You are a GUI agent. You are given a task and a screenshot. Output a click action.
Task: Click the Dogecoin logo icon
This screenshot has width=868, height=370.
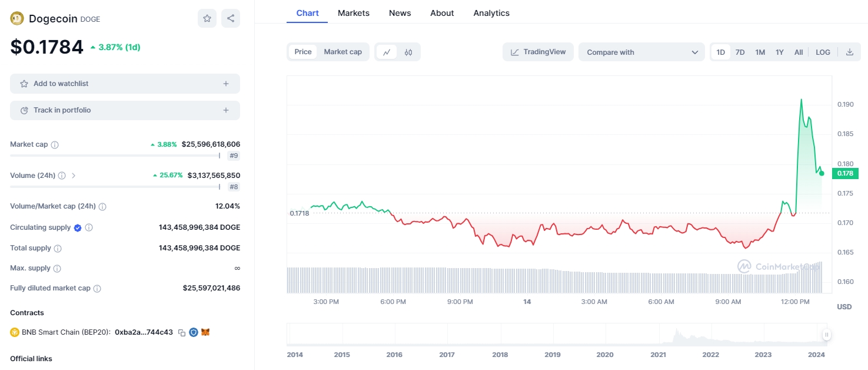[16, 18]
